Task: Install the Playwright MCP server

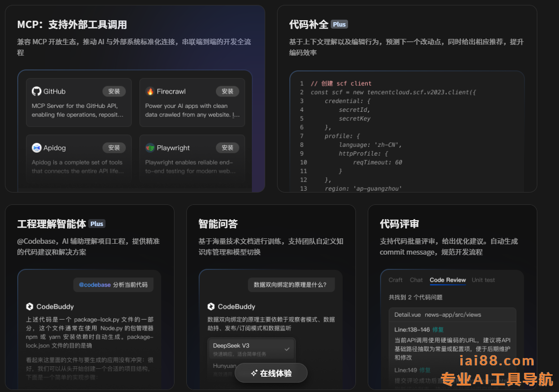Action: 227,148
